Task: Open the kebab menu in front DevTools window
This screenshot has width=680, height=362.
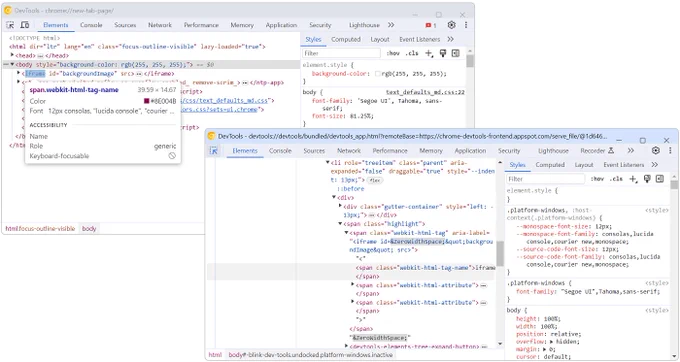Action: coord(670,150)
